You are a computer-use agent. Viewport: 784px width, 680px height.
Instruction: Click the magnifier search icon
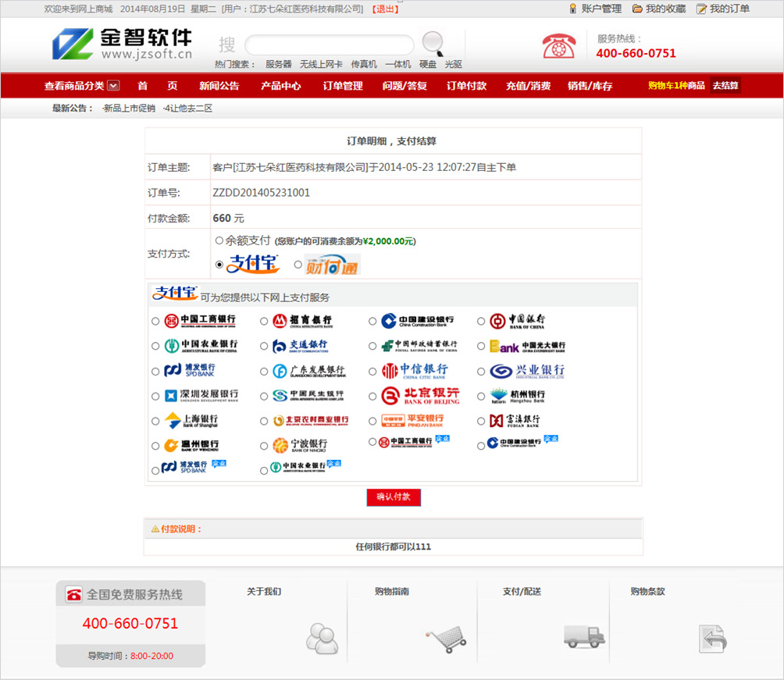[x=433, y=44]
